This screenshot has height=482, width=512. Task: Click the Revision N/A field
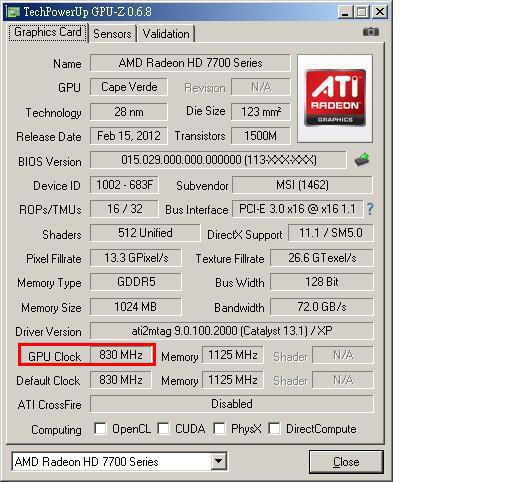point(261,87)
